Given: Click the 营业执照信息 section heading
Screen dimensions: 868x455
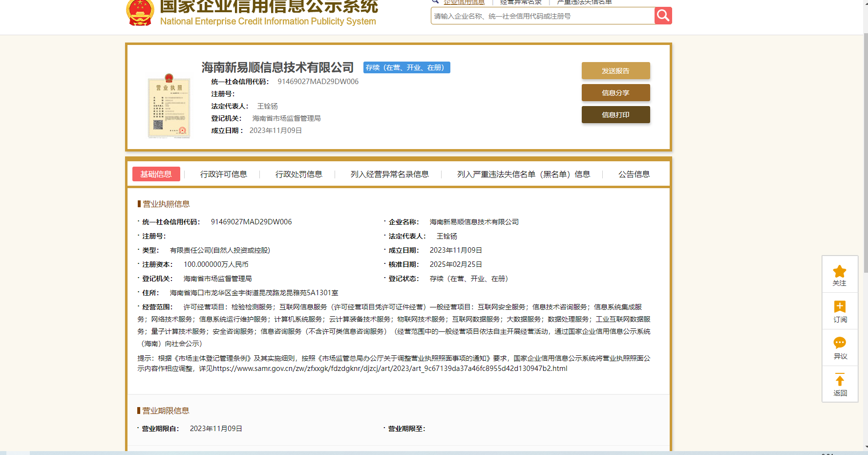Looking at the screenshot, I should pyautogui.click(x=166, y=204).
